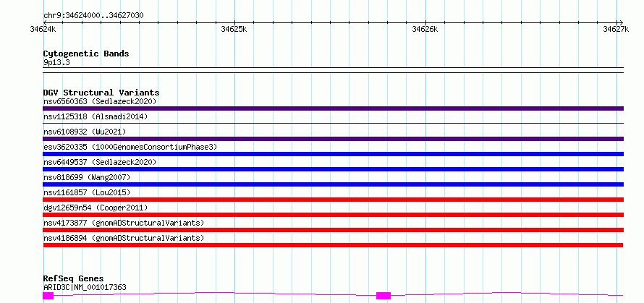Select the nsv4186894 red variant bar

333,245
